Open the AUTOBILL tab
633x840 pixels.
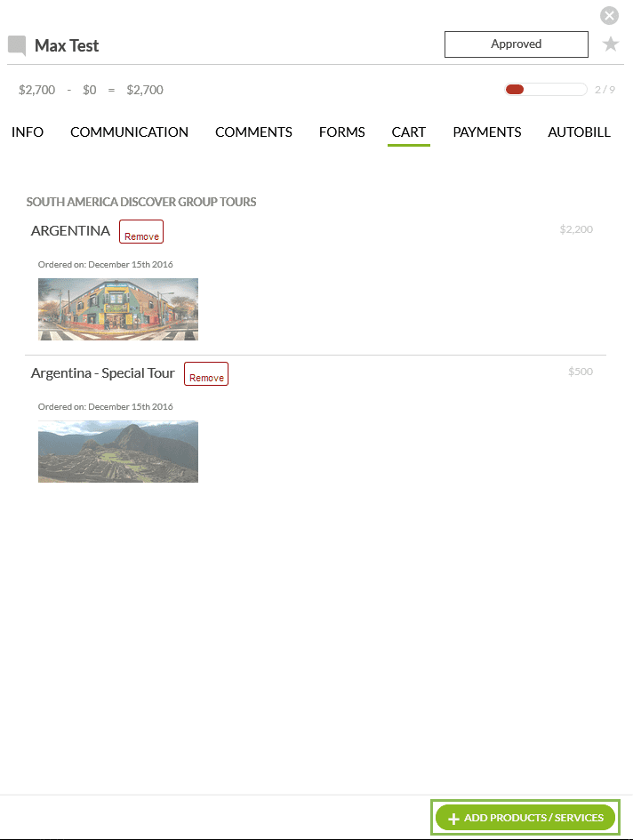coord(579,132)
